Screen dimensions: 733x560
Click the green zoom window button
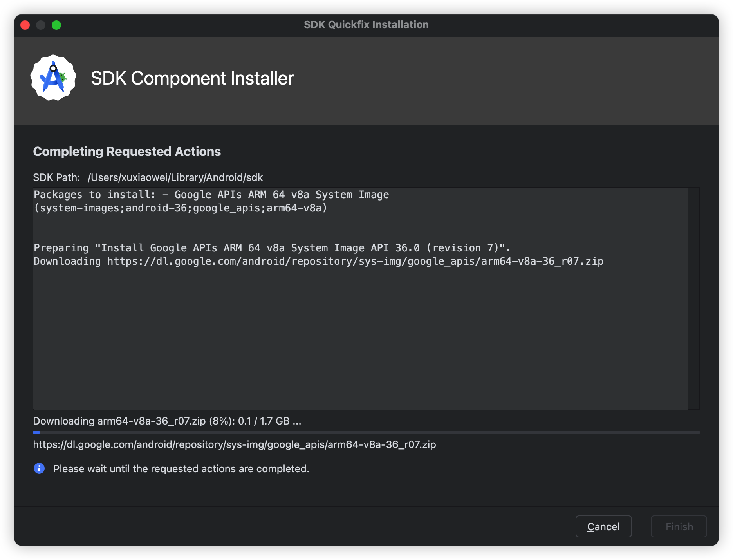click(56, 25)
